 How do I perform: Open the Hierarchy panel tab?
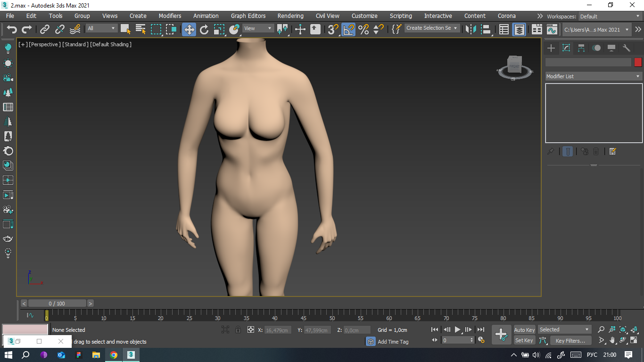pyautogui.click(x=581, y=48)
